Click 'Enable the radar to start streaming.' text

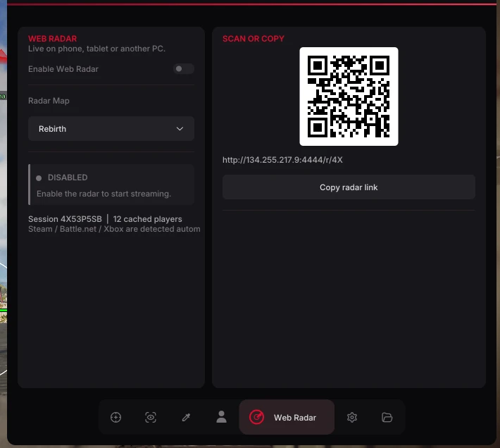[104, 194]
